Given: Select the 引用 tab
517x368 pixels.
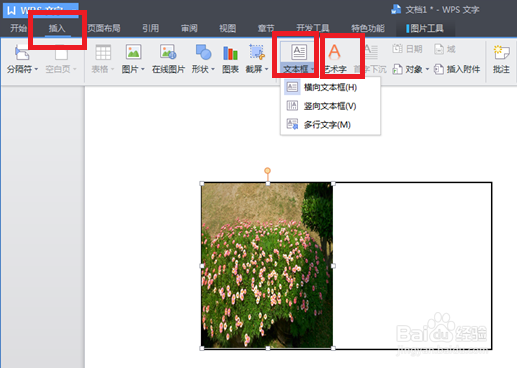Looking at the screenshot, I should coord(151,28).
